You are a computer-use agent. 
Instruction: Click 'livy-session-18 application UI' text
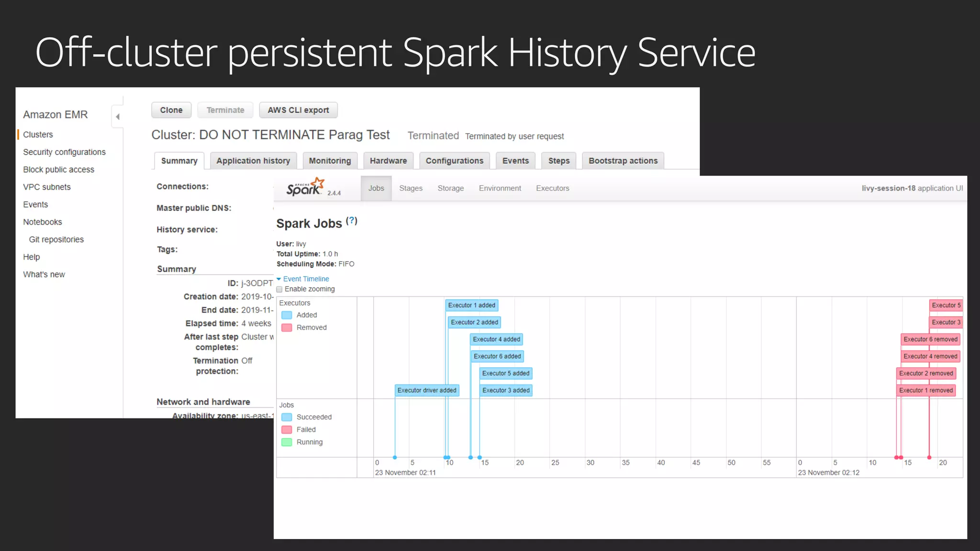912,188
